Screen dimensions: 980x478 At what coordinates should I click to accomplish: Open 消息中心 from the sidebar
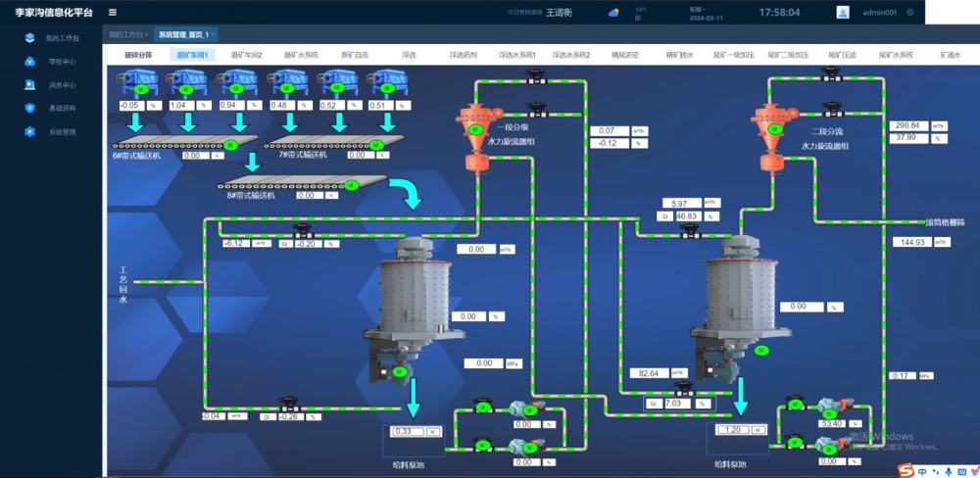[x=62, y=85]
